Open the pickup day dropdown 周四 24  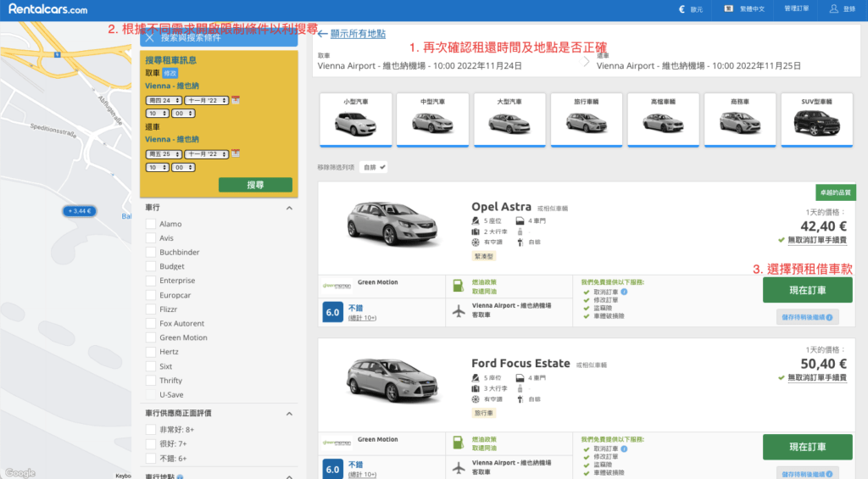pos(164,100)
